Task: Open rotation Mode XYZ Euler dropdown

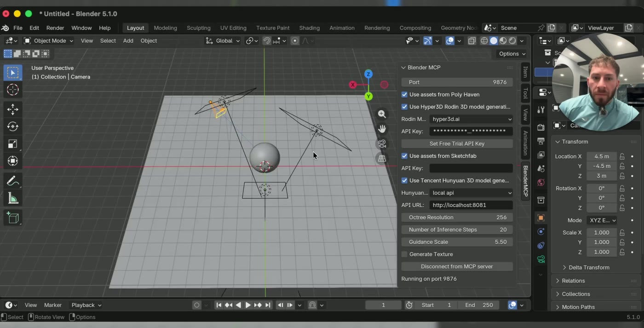Action: [x=602, y=221]
